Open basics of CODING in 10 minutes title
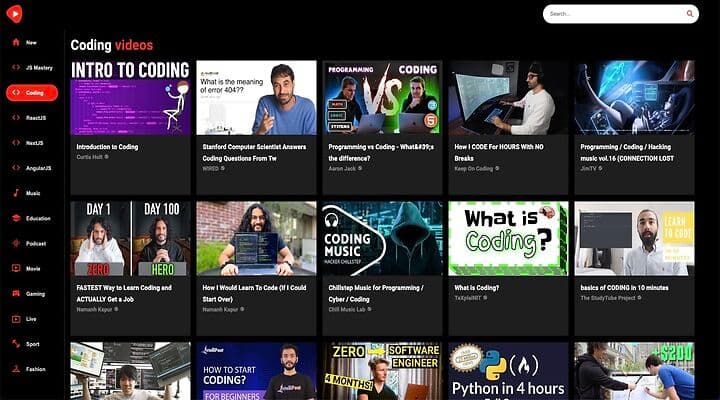Viewport: 720px width, 400px height. [624, 288]
